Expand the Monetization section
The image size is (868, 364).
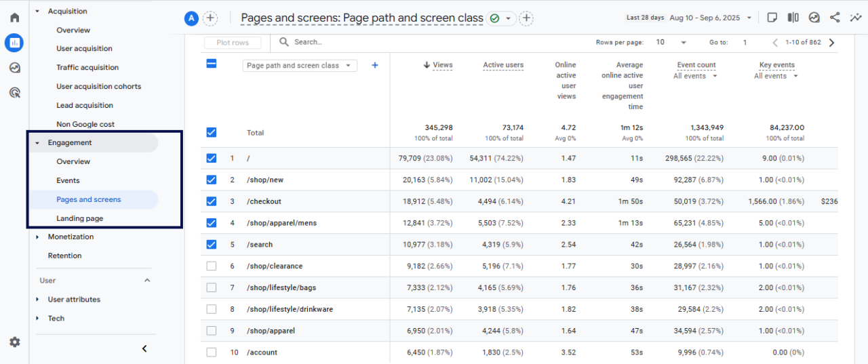[x=37, y=237]
